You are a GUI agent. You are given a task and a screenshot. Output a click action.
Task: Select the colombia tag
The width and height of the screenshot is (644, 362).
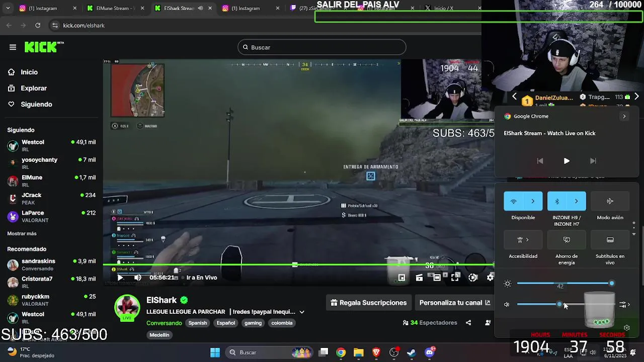pos(282,323)
